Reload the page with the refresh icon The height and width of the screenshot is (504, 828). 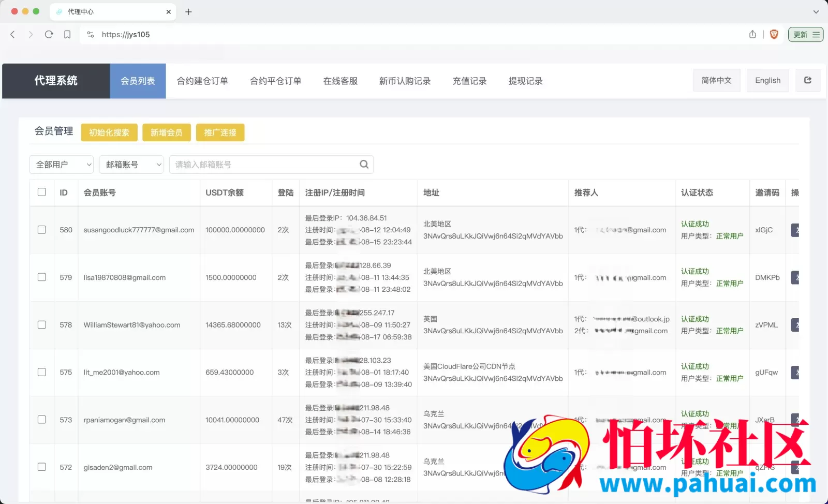pyautogui.click(x=49, y=35)
